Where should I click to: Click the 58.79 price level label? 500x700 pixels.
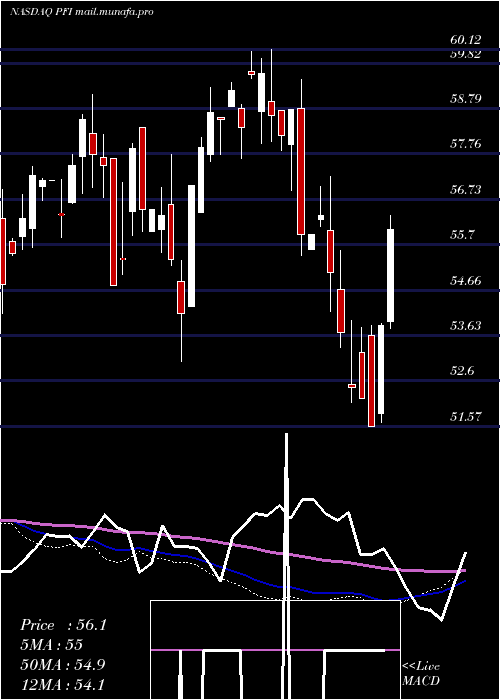pyautogui.click(x=466, y=98)
